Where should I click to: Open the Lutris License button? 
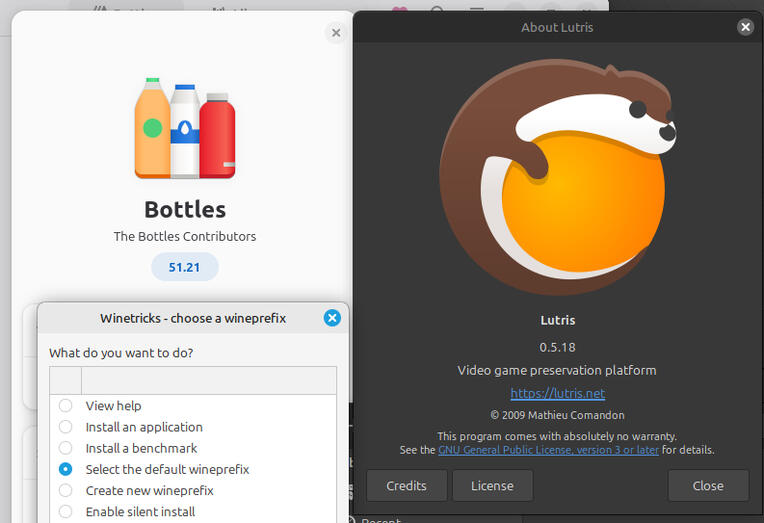click(x=492, y=486)
